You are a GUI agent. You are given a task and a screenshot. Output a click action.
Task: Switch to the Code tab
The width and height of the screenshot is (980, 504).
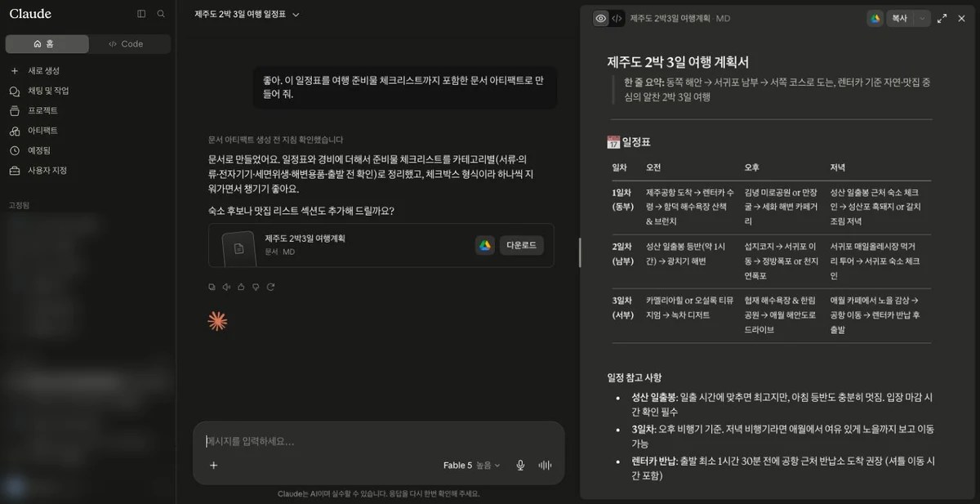click(127, 44)
